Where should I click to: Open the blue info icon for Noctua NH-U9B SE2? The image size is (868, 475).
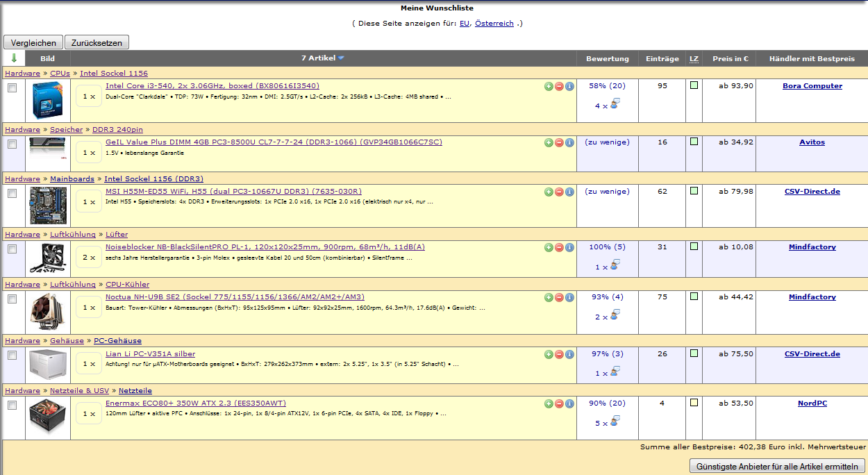tap(569, 297)
